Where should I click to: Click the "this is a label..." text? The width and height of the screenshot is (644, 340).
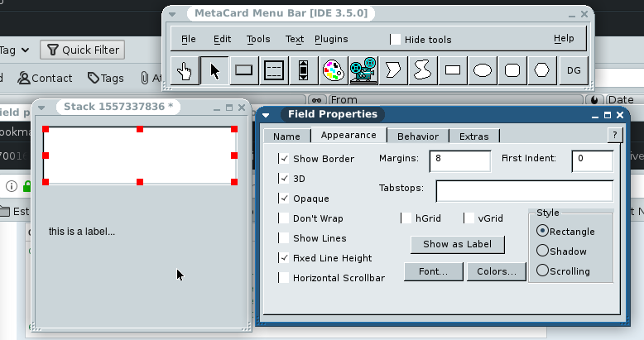82,232
